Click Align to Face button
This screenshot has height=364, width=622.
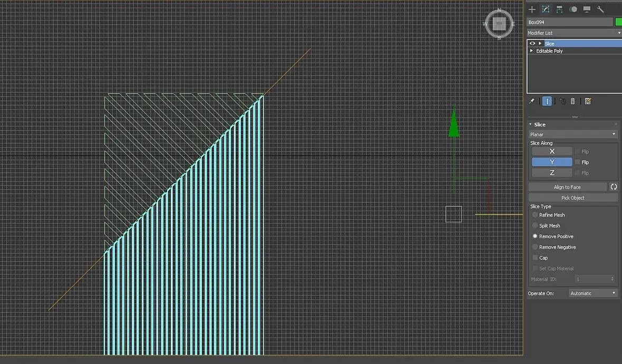pos(567,187)
